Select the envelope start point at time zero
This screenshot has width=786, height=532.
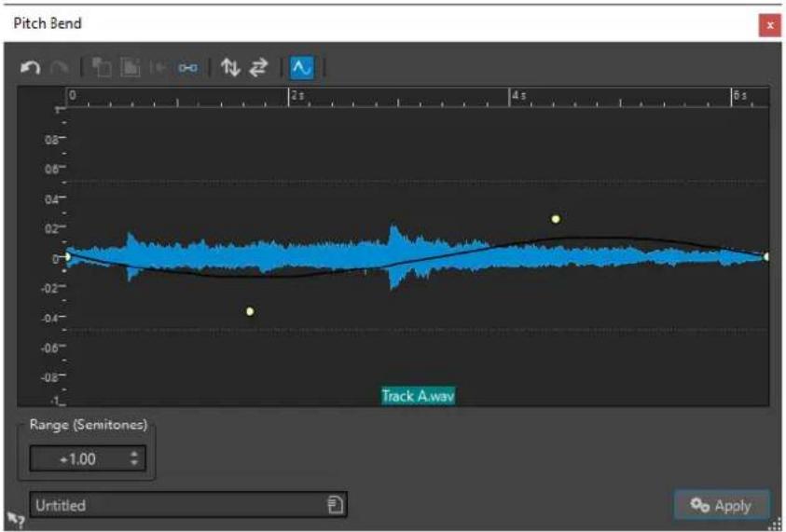67,256
